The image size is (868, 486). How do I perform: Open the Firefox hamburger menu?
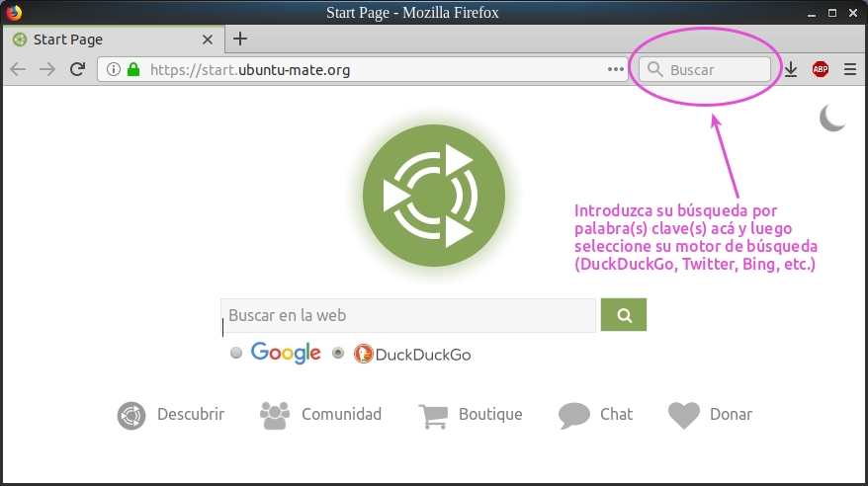click(x=850, y=69)
